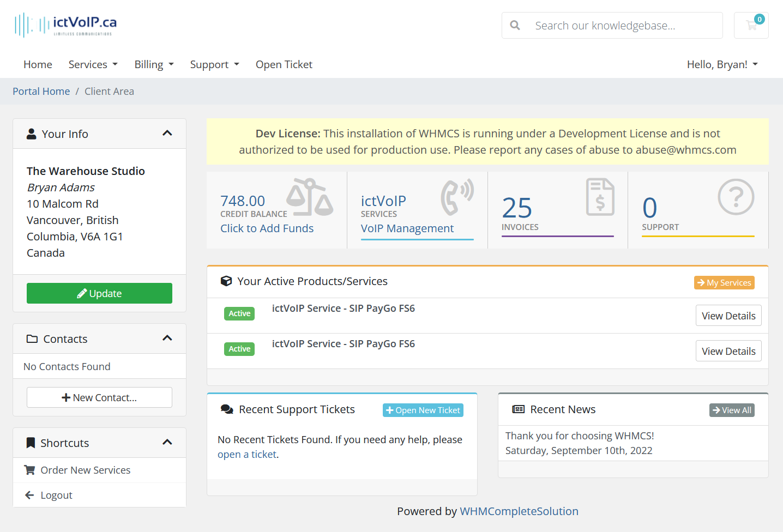
Task: Open the 0 Support tile
Action: point(698,210)
